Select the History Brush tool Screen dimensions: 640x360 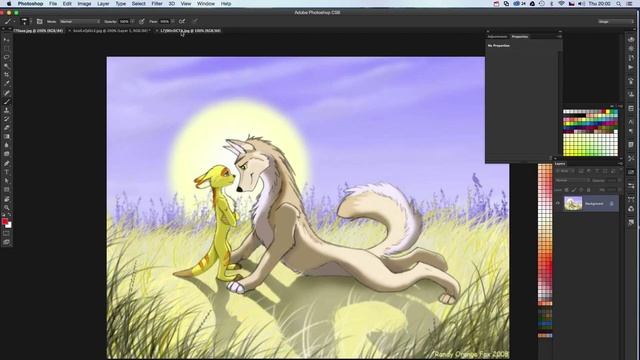click(x=6, y=119)
